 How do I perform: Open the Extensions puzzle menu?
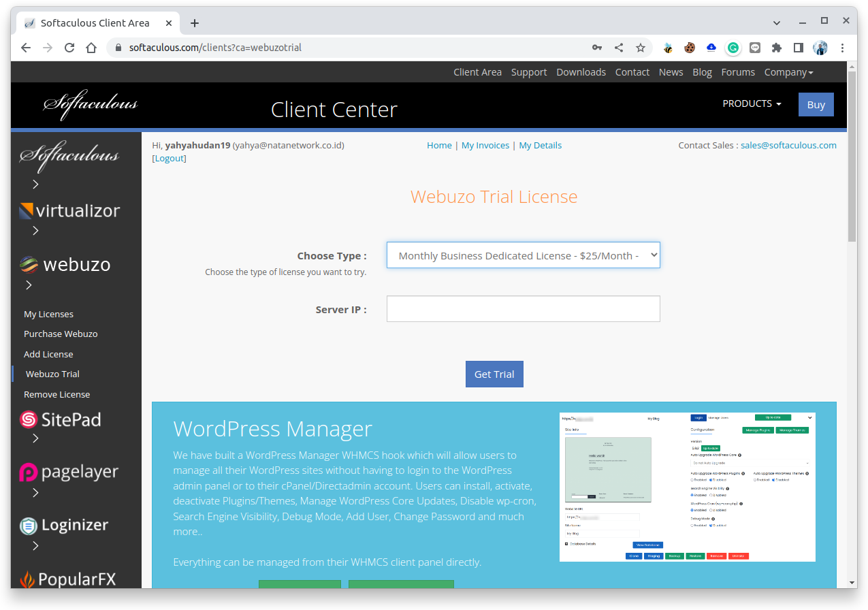tap(777, 48)
